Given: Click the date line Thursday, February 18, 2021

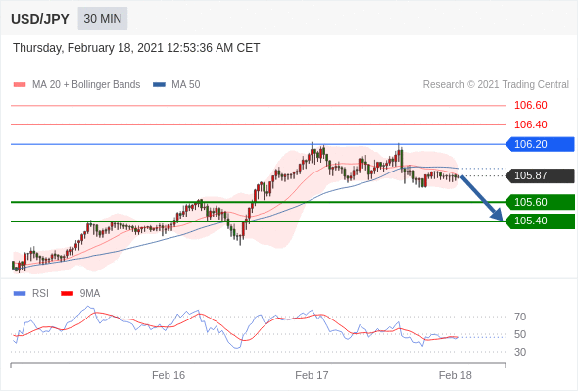Looking at the screenshot, I should click(x=136, y=48).
